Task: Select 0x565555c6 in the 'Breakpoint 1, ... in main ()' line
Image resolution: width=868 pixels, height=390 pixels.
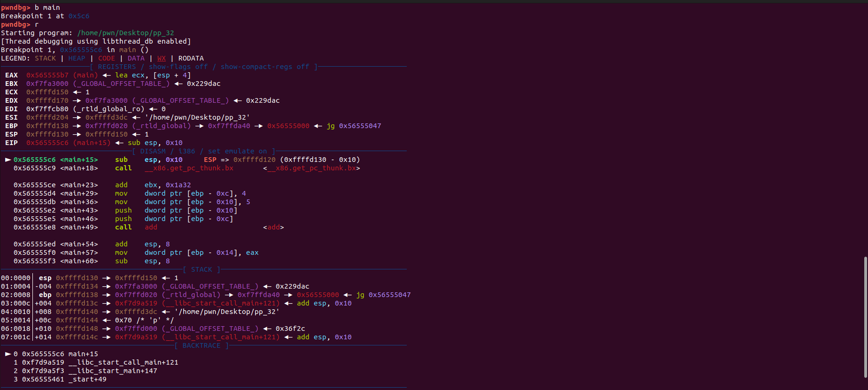Action: (81, 50)
